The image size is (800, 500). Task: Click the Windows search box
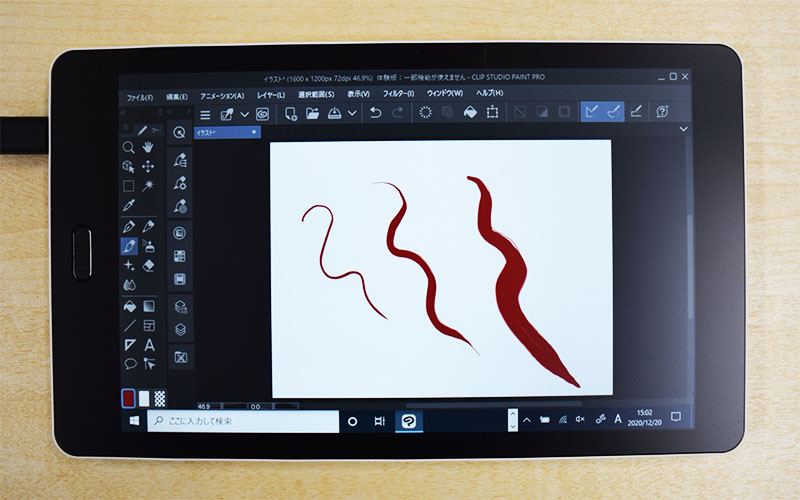coord(243,421)
